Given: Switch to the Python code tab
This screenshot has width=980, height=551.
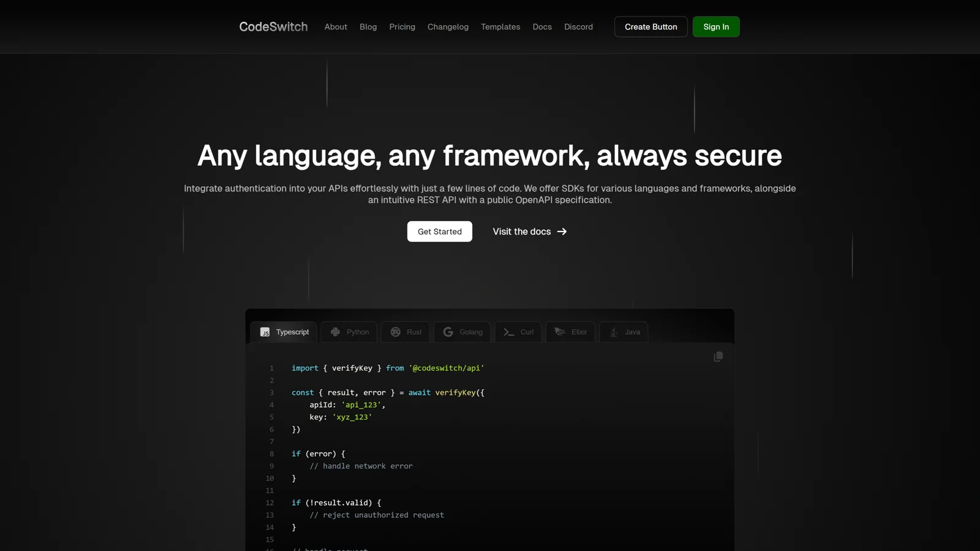Looking at the screenshot, I should pos(357,332).
